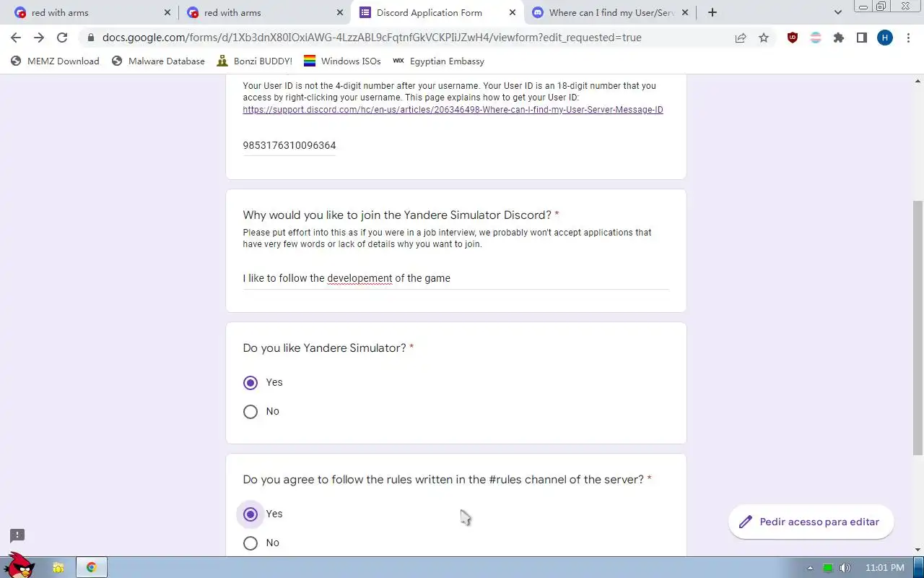Open clock showing 11:01 PM
Screen dimensions: 924x578
[884, 568]
